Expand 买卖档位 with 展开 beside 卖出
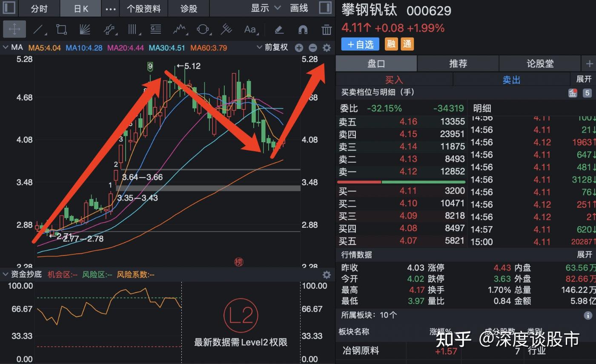 [x=584, y=79]
